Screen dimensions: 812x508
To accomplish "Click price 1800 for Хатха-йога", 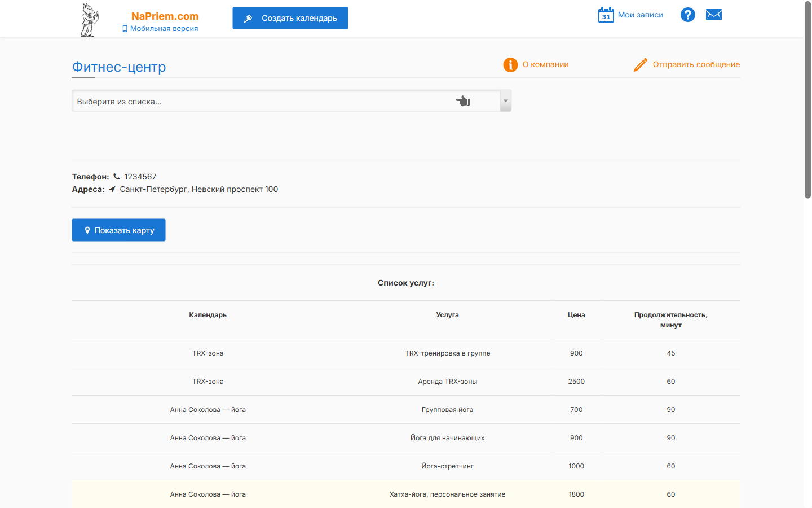I will click(x=576, y=494).
